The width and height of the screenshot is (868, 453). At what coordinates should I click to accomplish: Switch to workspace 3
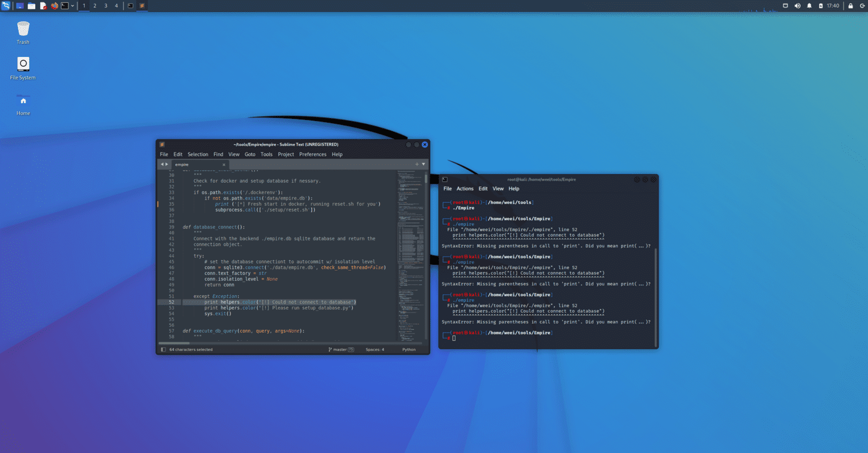click(x=105, y=6)
